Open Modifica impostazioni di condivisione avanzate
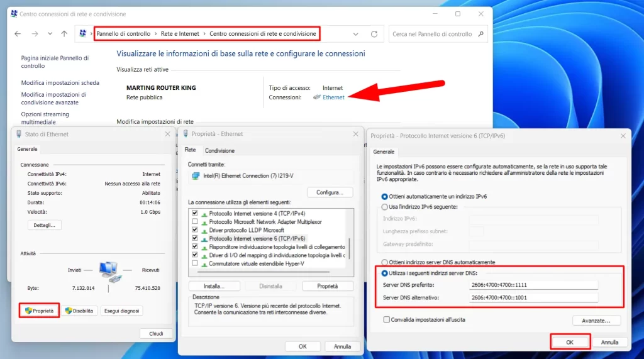 coord(54,98)
